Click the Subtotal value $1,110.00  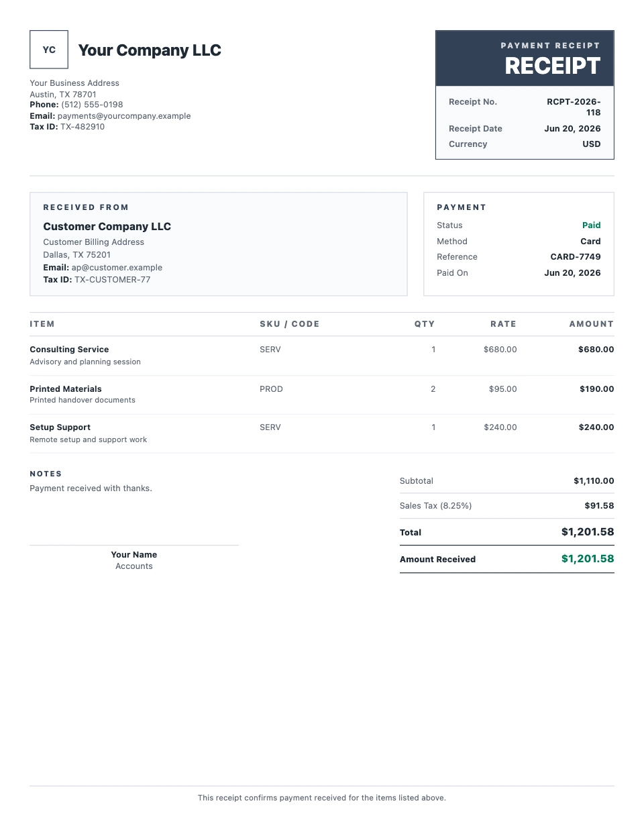pyautogui.click(x=594, y=481)
